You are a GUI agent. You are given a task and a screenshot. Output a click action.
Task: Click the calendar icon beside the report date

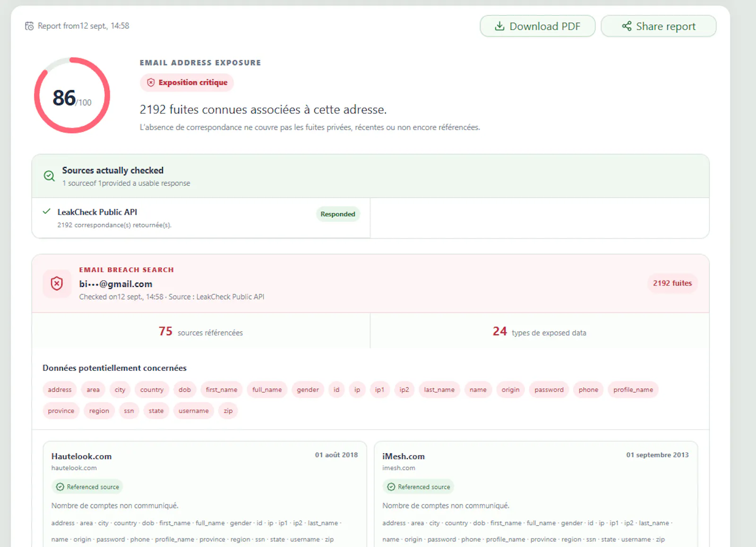pyautogui.click(x=29, y=26)
